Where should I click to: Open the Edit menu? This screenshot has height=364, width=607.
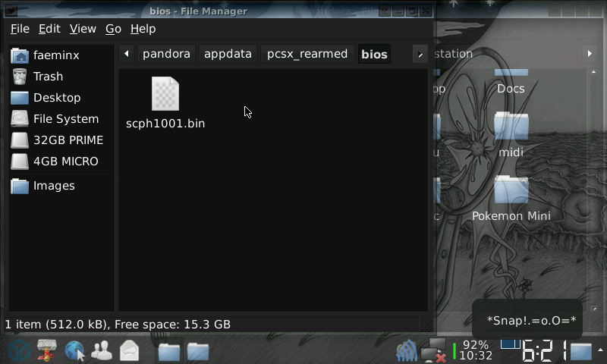pos(49,29)
